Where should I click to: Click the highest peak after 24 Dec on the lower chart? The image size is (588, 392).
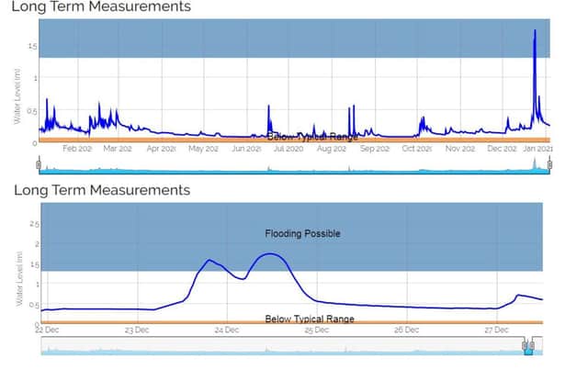tap(270, 254)
